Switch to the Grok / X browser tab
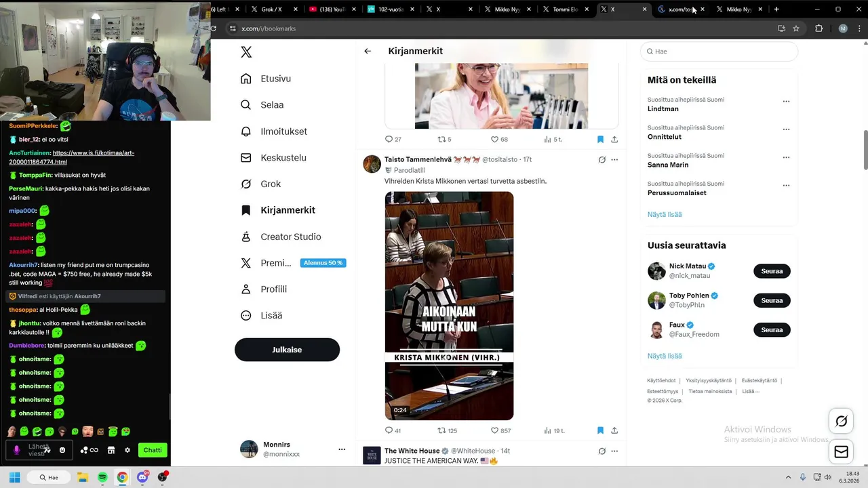868x488 pixels. point(275,9)
